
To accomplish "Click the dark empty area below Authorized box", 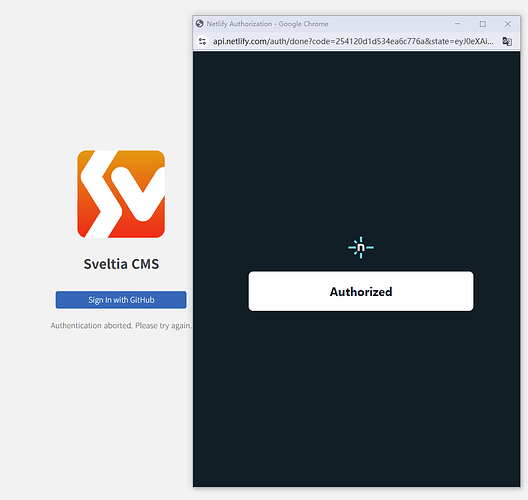I will 357,397.
